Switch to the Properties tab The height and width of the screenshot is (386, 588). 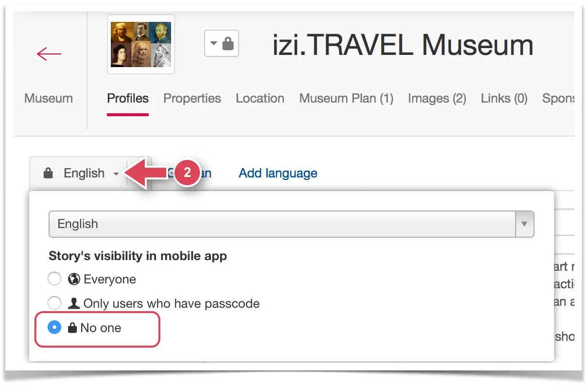click(x=192, y=98)
